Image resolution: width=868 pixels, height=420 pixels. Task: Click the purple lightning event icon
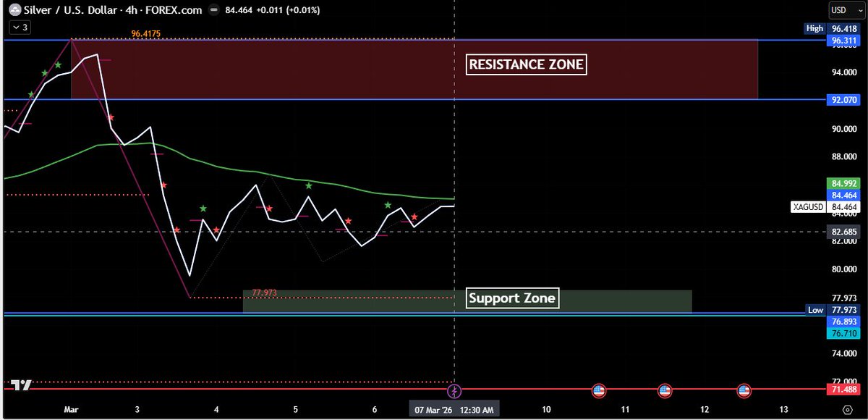click(454, 391)
